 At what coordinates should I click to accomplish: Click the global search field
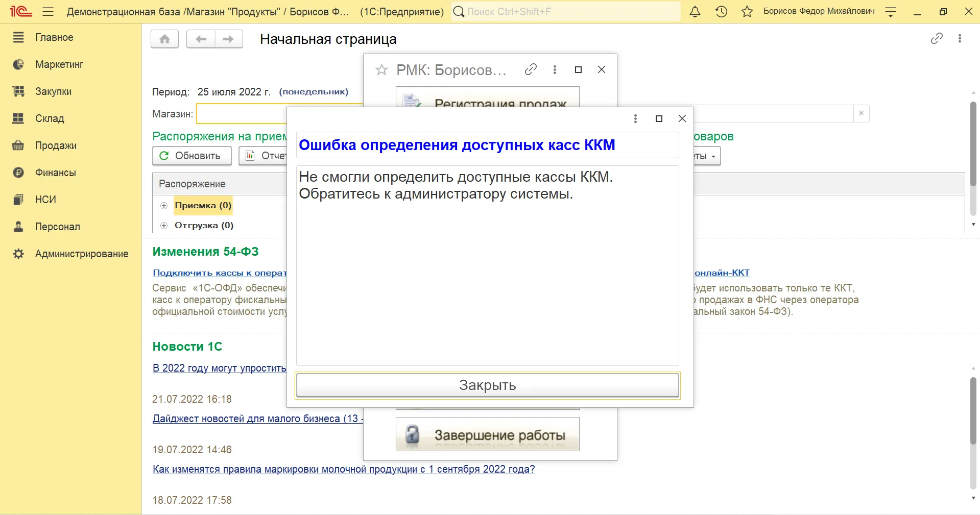pos(566,12)
